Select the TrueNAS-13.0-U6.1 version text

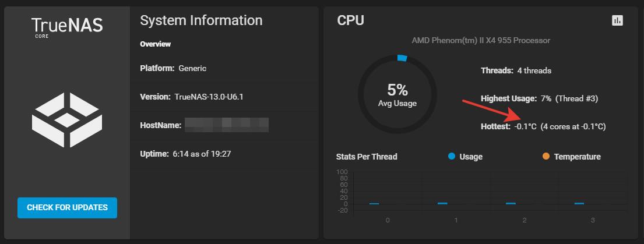[209, 97]
